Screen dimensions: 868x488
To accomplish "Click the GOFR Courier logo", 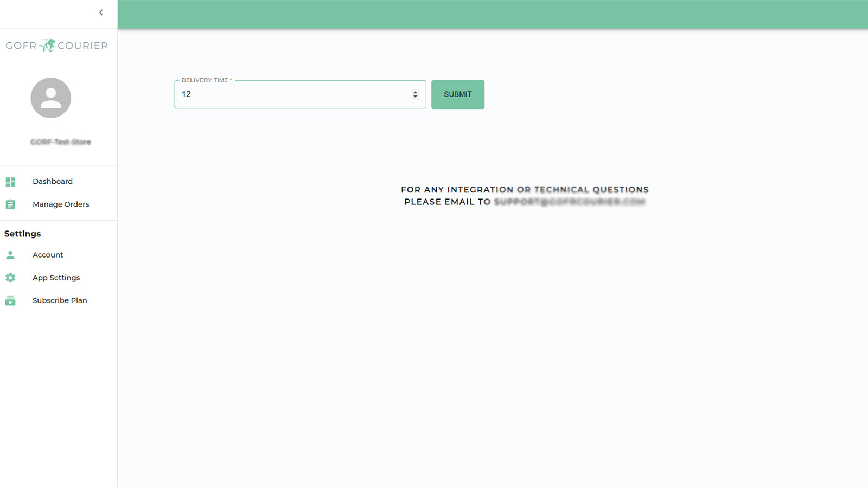I will point(57,46).
